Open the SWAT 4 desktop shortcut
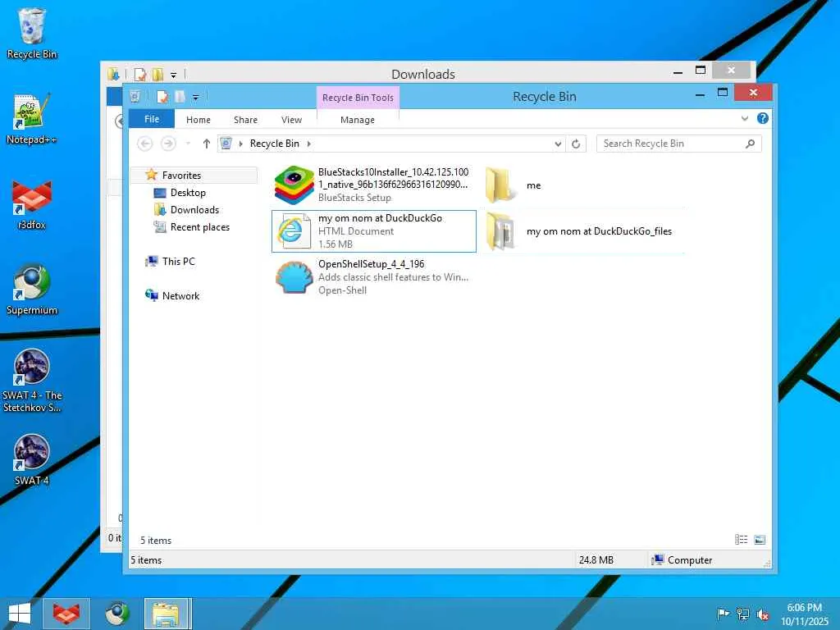 click(32, 459)
